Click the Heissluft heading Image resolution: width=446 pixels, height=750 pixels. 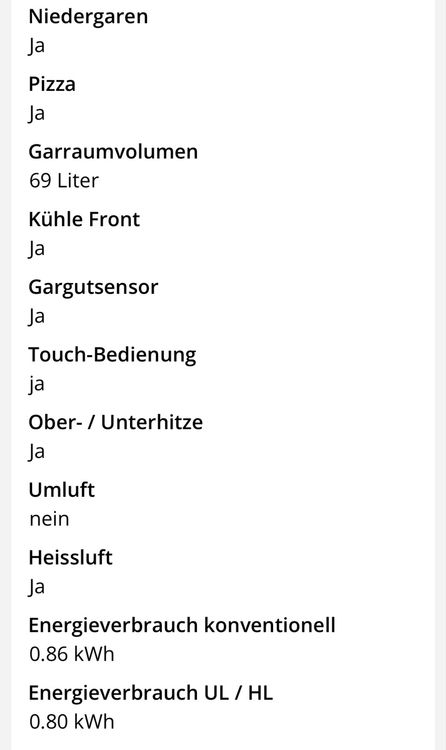pyautogui.click(x=70, y=558)
